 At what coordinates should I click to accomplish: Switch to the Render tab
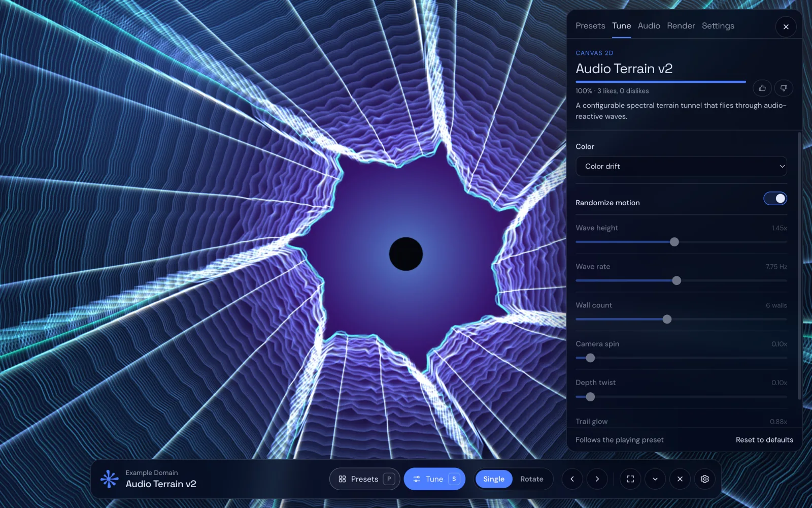point(681,25)
